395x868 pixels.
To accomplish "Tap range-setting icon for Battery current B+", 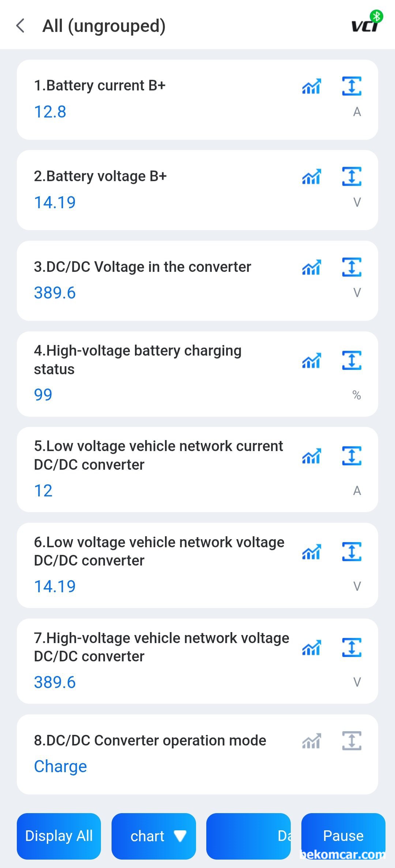I will pos(351,86).
